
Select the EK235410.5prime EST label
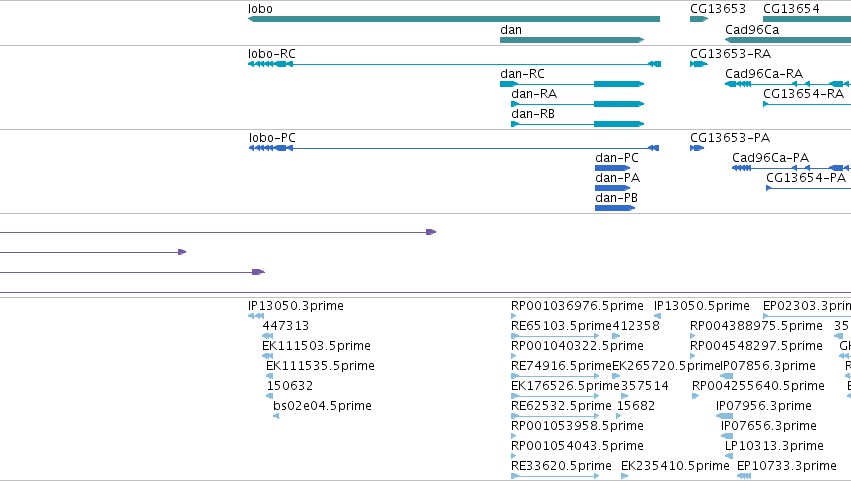point(675,467)
